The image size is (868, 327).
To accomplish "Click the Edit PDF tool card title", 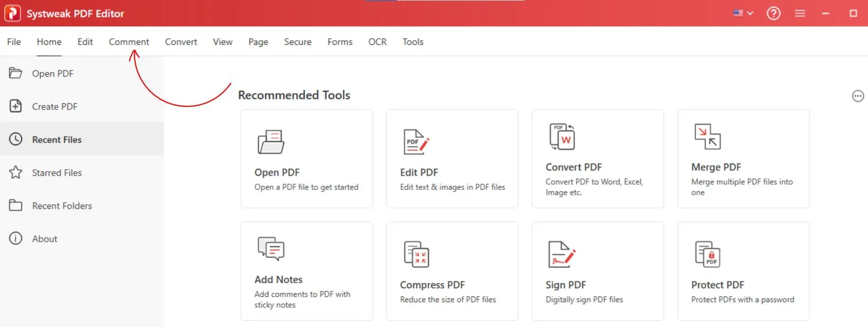I will pos(419,172).
